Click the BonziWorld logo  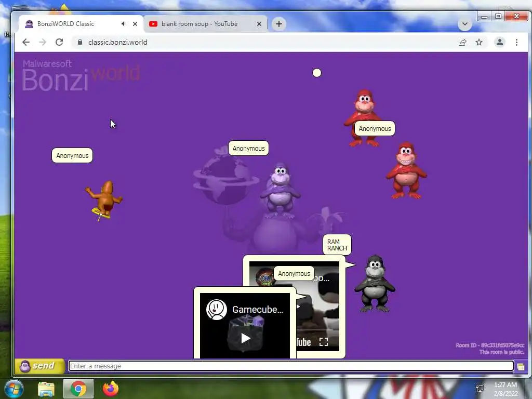point(81,75)
